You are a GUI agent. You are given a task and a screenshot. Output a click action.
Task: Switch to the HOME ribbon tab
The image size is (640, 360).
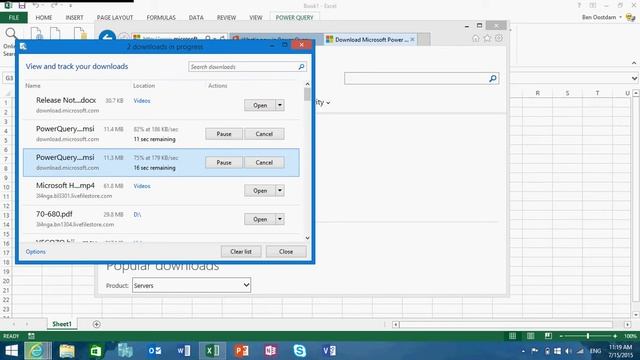tap(44, 18)
